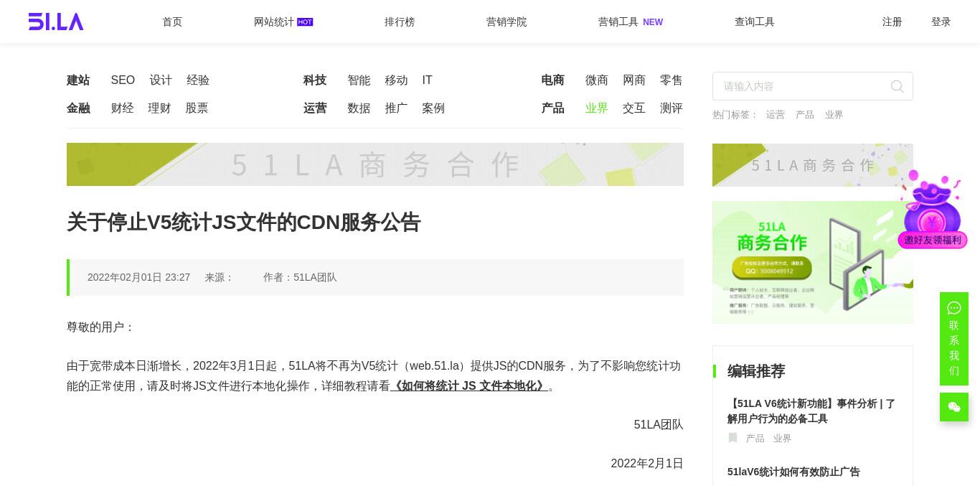The height and width of the screenshot is (486, 980).
Task: Click the 注册 link
Action: click(x=892, y=22)
